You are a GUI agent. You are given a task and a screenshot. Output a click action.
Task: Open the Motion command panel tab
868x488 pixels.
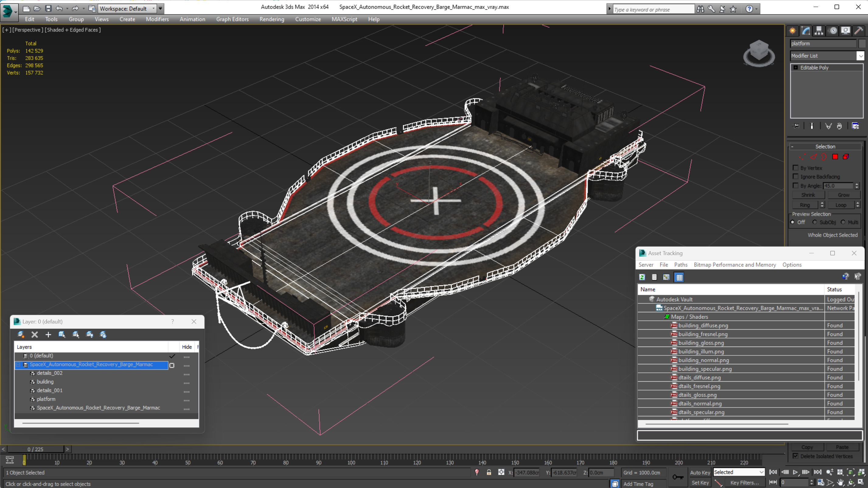pyautogui.click(x=833, y=31)
